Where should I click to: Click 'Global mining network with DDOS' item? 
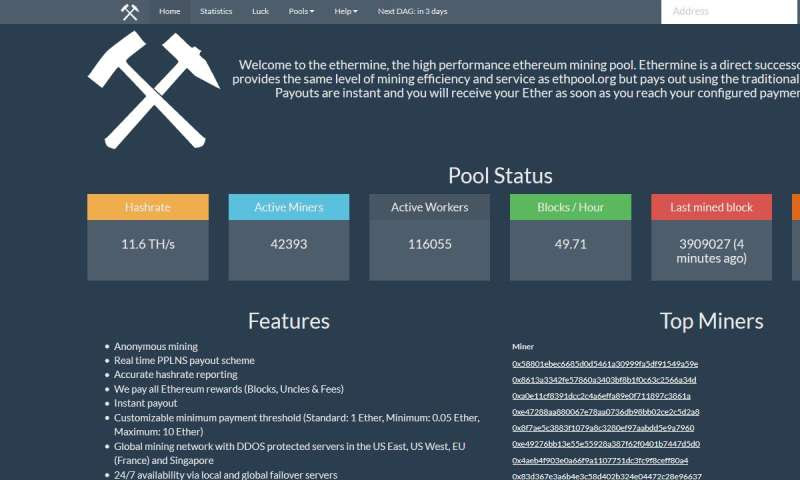point(289,453)
